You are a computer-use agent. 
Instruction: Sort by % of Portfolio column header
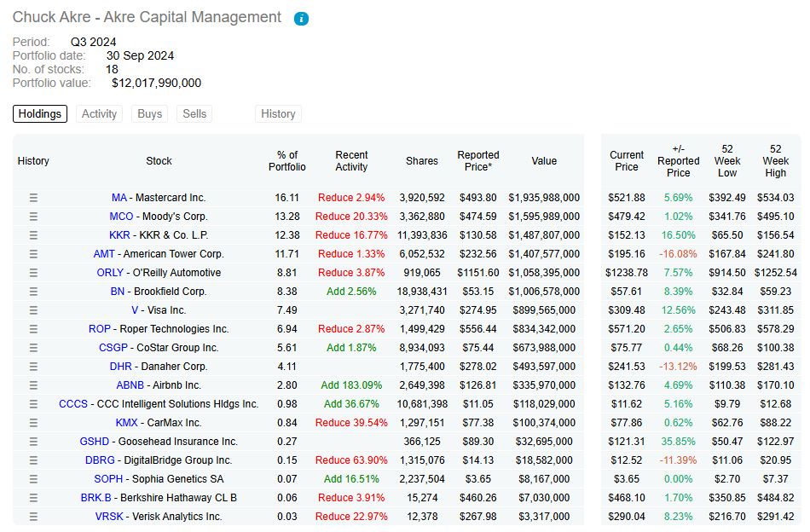point(287,161)
